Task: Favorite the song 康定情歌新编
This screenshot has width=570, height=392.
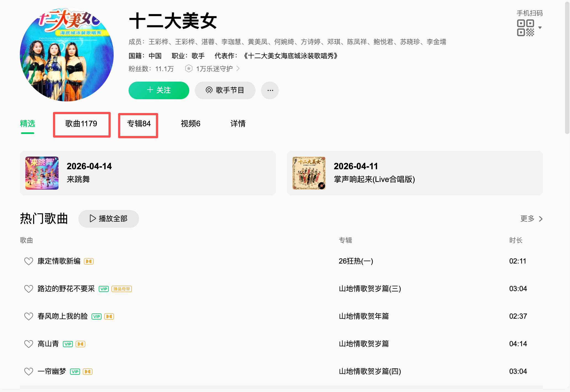Action: 28,261
